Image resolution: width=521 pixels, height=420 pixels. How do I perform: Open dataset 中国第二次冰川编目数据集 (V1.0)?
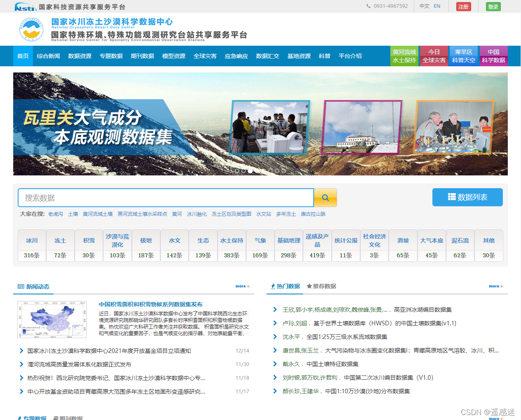click(x=389, y=378)
